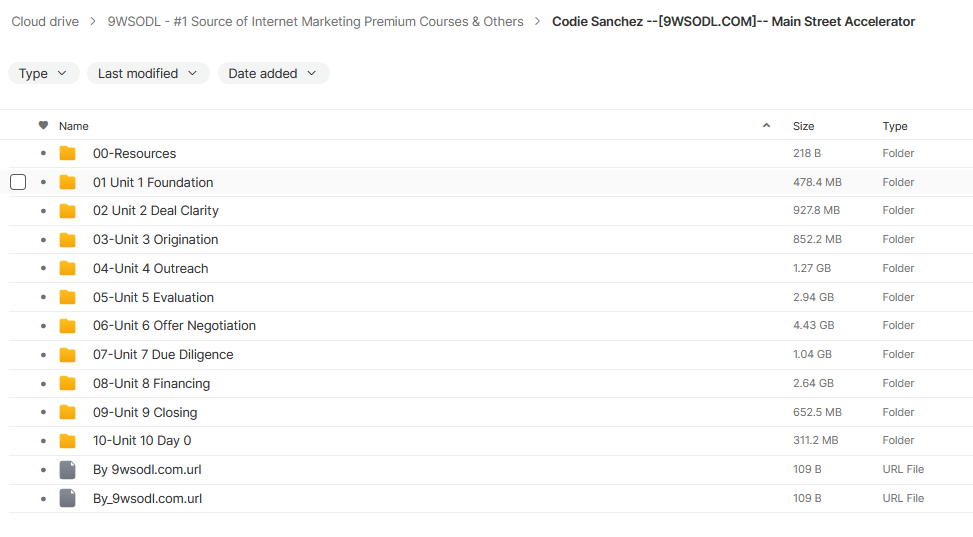Tick the checkbox for 01 Unit 1 Foundation

(x=18, y=182)
